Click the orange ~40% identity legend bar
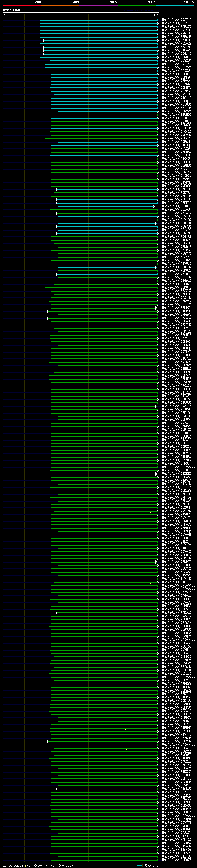This screenshot has width=197, height=868. pos(60,6)
